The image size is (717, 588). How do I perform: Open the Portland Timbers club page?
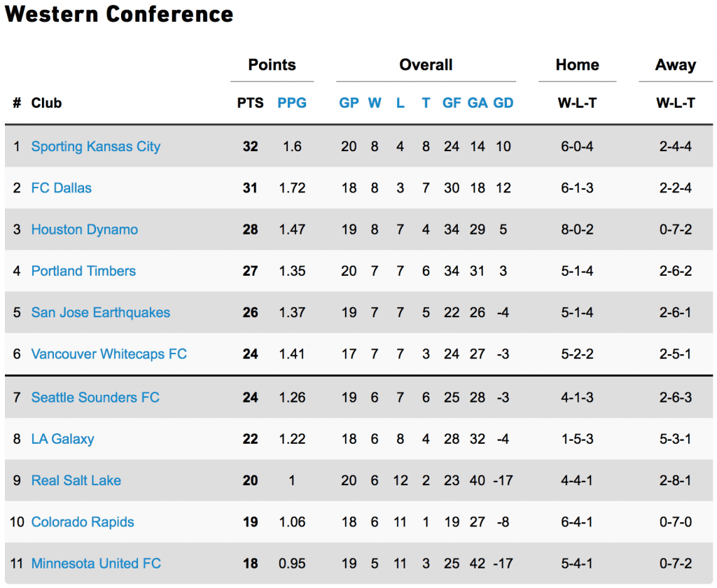pos(83,271)
